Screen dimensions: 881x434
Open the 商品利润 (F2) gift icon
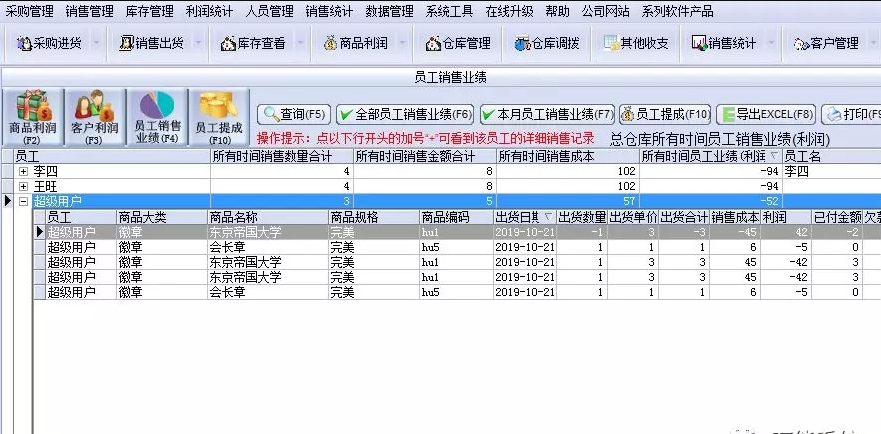point(33,117)
